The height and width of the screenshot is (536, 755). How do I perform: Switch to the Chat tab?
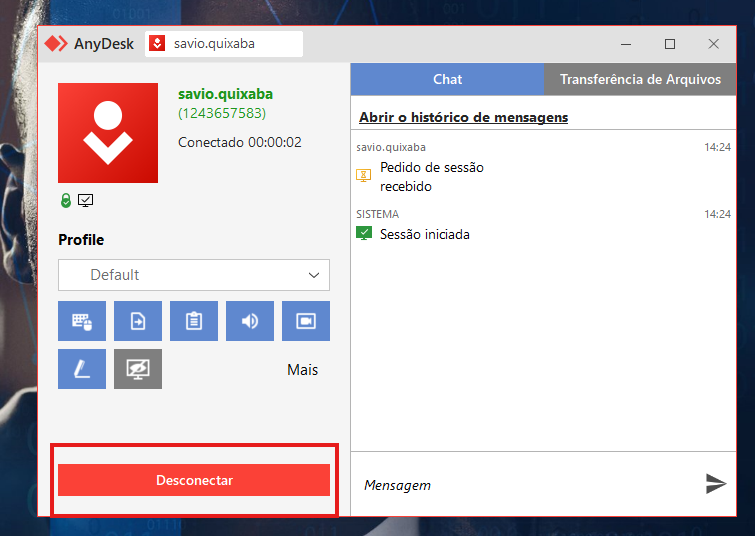(447, 79)
